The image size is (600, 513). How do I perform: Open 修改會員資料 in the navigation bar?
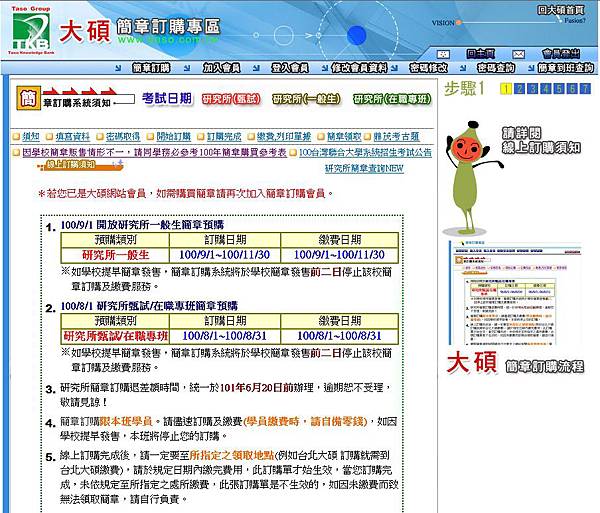point(359,68)
